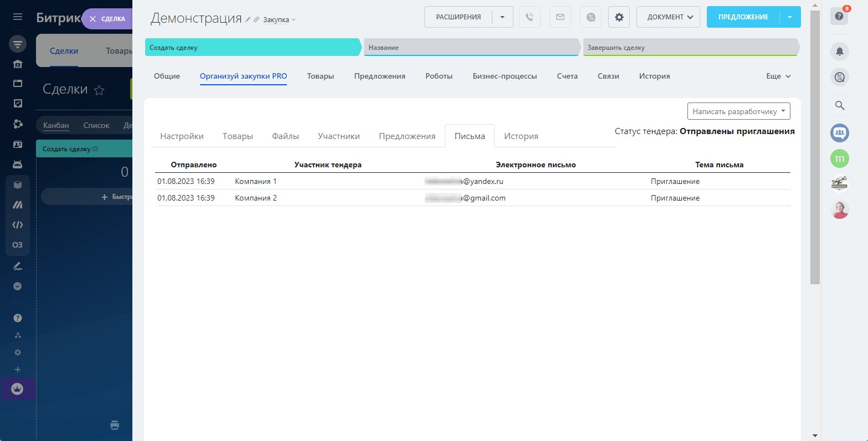Click the phone call icon in header

[x=530, y=17]
